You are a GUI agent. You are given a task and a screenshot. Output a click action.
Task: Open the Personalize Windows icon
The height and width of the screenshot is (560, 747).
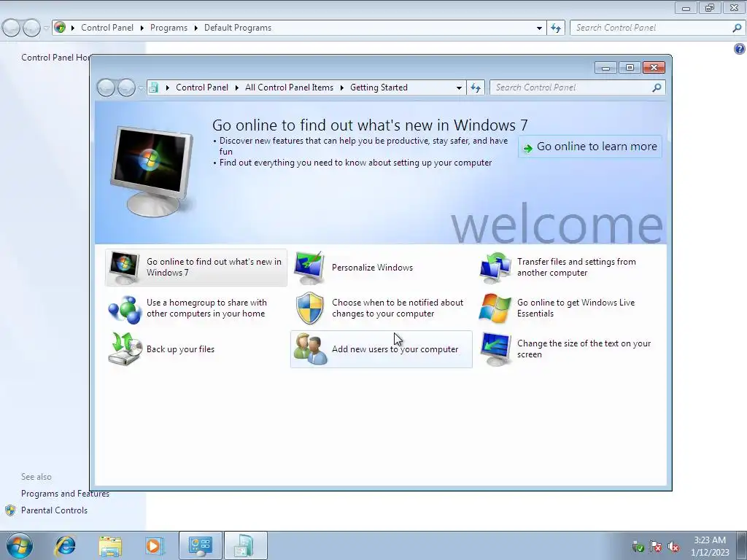pos(309,268)
